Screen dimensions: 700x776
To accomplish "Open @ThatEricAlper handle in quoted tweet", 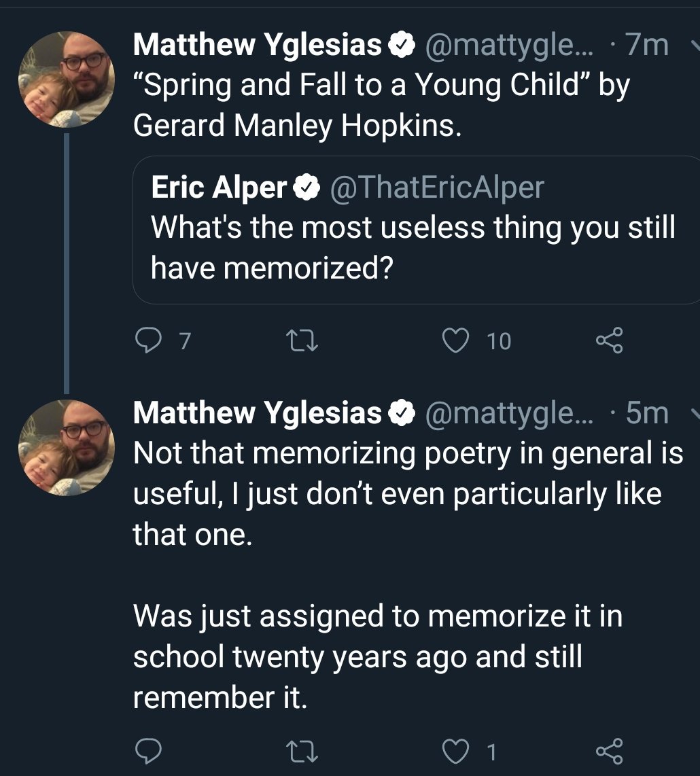I will click(x=436, y=188).
